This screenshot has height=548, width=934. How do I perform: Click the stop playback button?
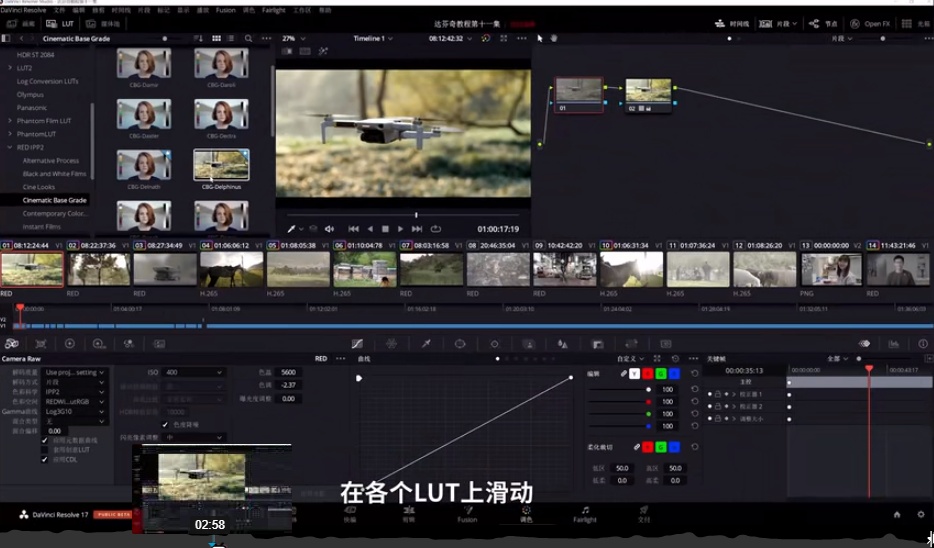[385, 229]
